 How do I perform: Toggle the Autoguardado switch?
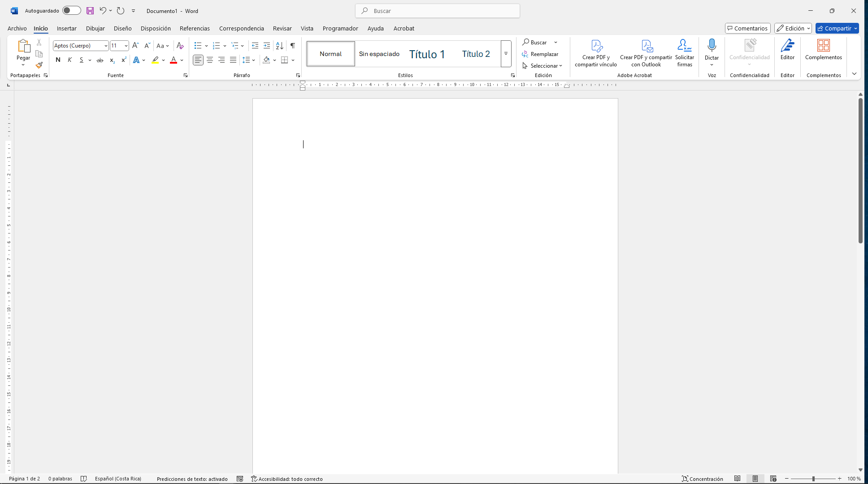[x=71, y=11]
